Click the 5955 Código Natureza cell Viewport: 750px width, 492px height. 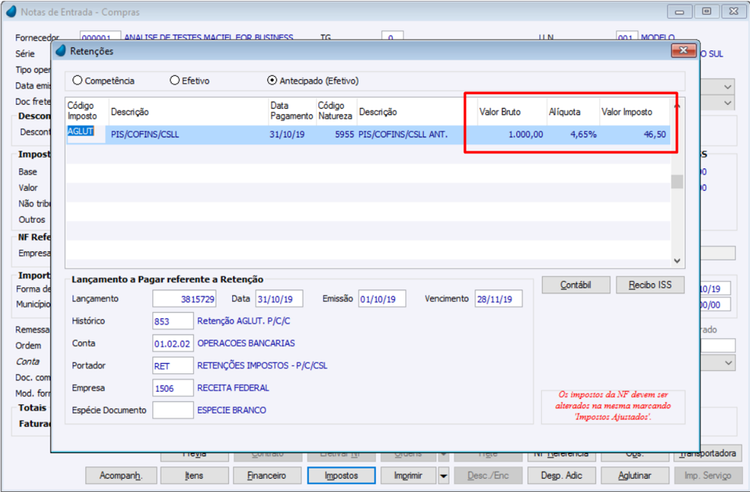point(335,134)
